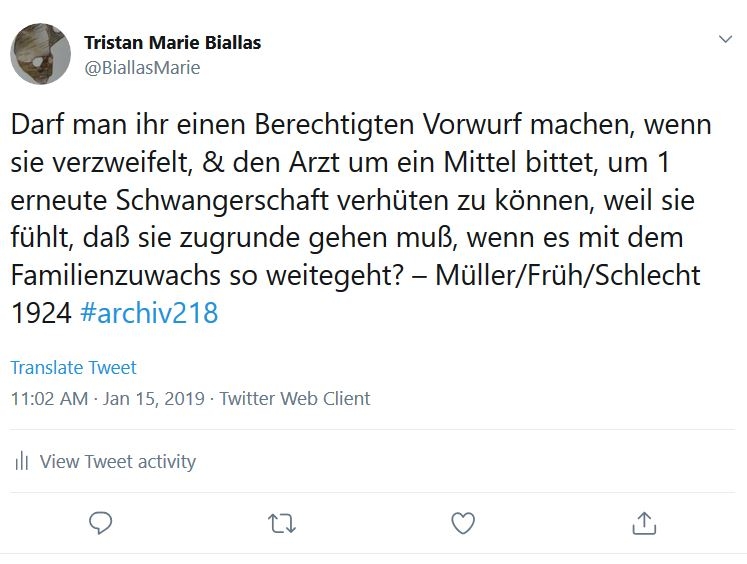The width and height of the screenshot is (747, 564).
Task: Retweet using the arrows icon
Action: [x=282, y=523]
